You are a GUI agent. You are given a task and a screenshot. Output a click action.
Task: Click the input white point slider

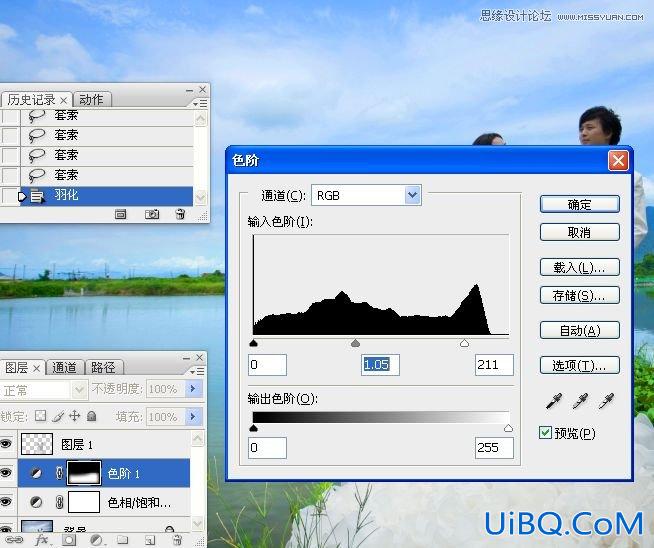464,343
